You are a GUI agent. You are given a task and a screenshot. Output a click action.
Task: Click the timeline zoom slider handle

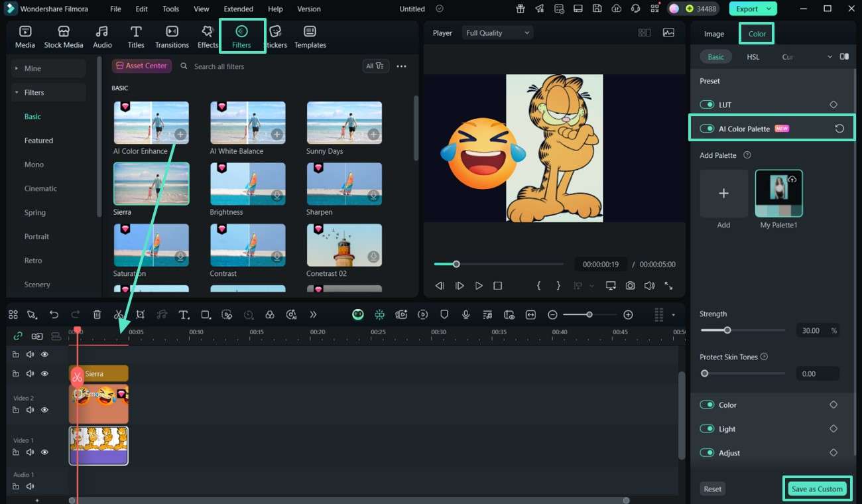coord(589,314)
